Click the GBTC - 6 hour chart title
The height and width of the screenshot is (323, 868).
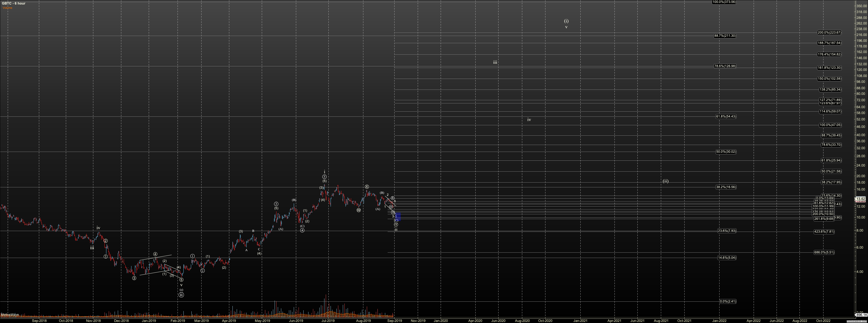[14, 3]
